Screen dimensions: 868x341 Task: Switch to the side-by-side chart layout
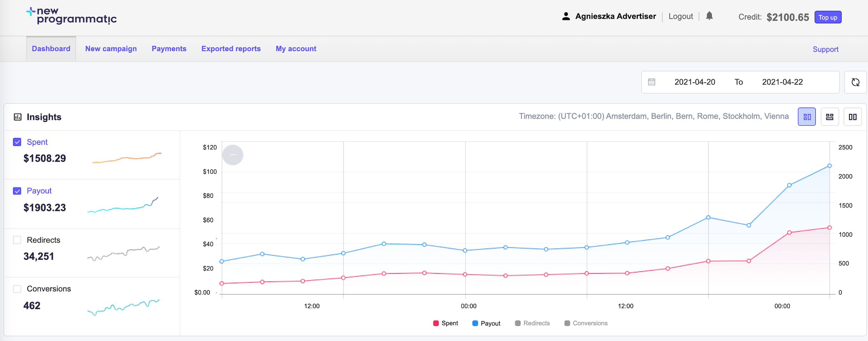[807, 117]
